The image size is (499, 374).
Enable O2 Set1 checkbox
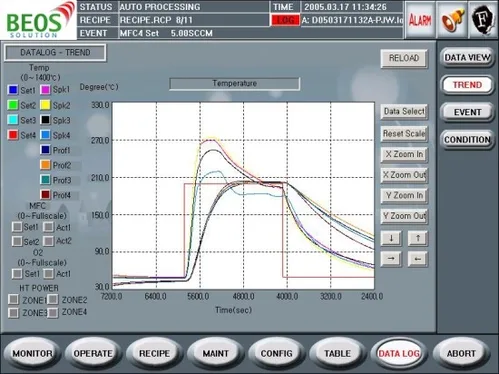pos(17,274)
